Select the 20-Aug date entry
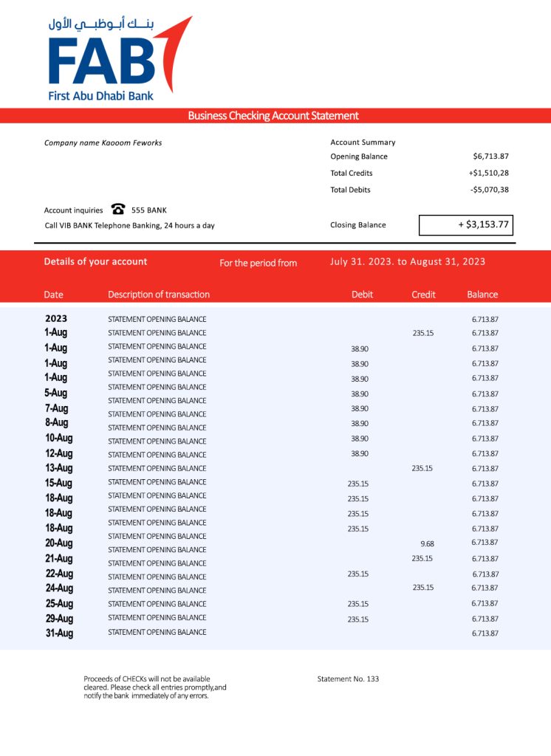 pos(59,543)
